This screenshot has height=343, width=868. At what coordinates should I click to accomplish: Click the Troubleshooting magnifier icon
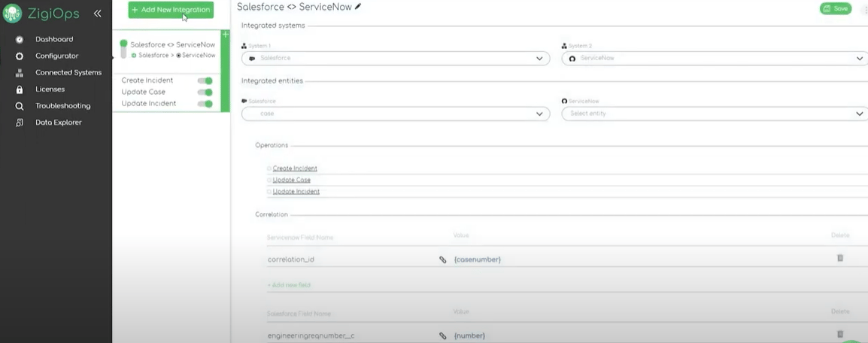pyautogui.click(x=20, y=105)
